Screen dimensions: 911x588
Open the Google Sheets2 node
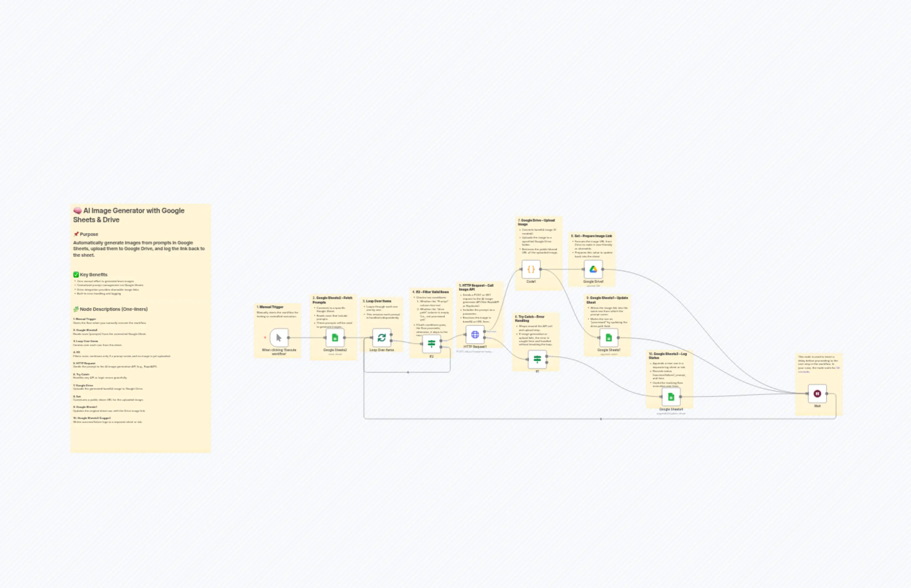pos(335,337)
